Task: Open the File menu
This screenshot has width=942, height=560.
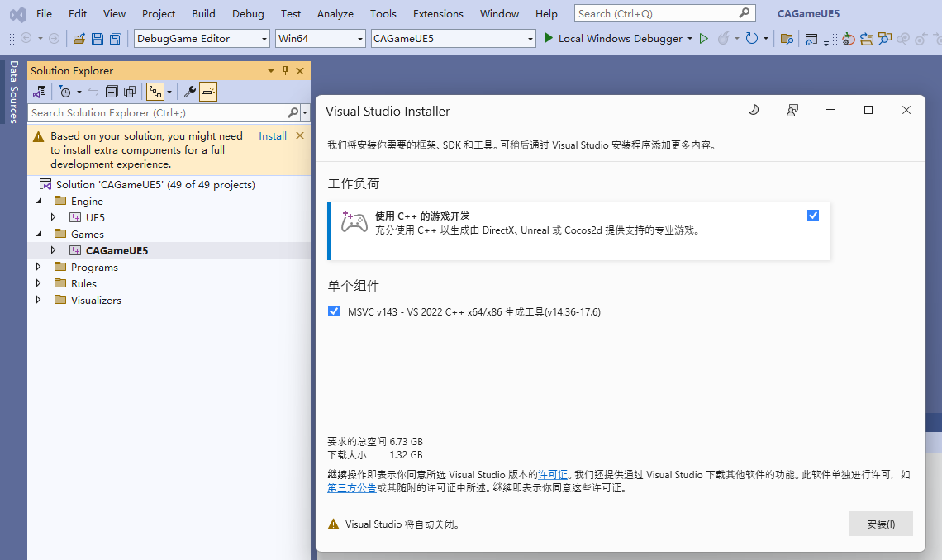Action: click(x=44, y=13)
